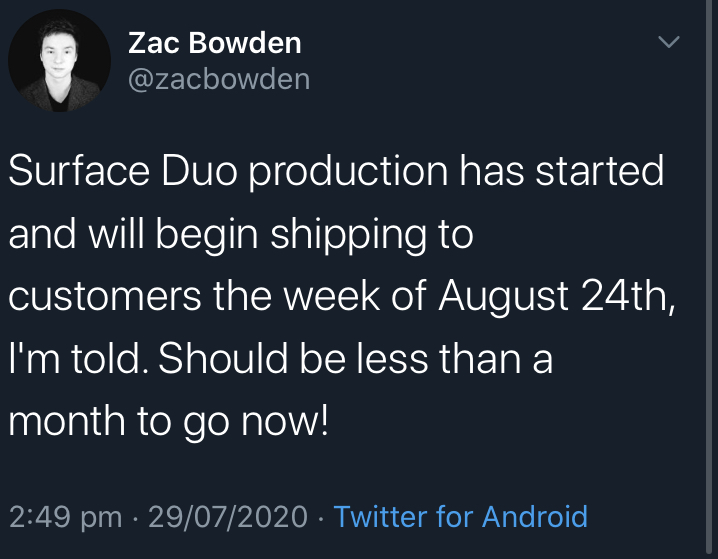Click the 2:49 pm timestamp
Screen dimensions: 718x559
click(x=65, y=517)
